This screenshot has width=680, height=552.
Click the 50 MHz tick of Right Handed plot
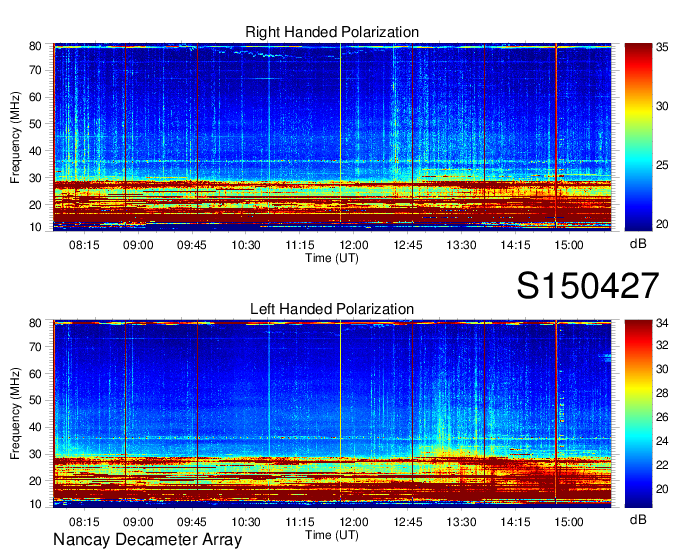tap(35, 124)
